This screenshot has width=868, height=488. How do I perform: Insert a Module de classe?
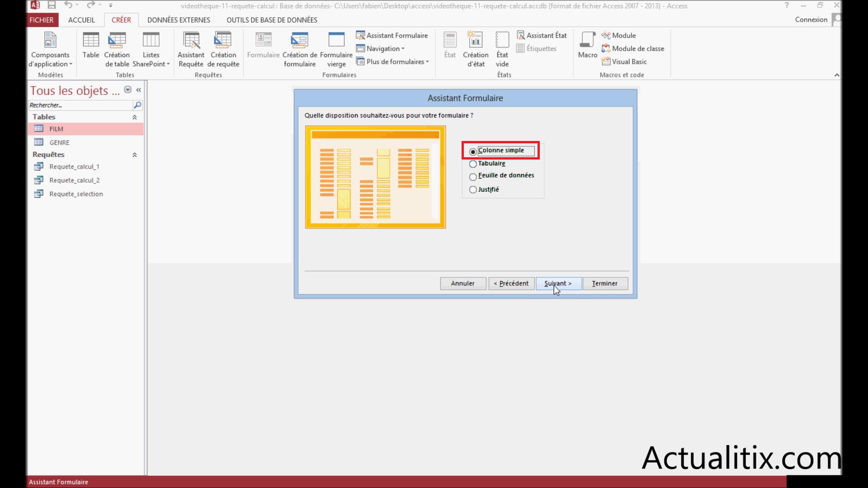pos(632,48)
